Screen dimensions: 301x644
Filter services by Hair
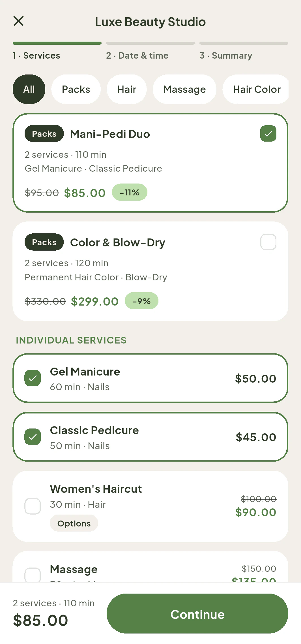pyautogui.click(x=127, y=89)
